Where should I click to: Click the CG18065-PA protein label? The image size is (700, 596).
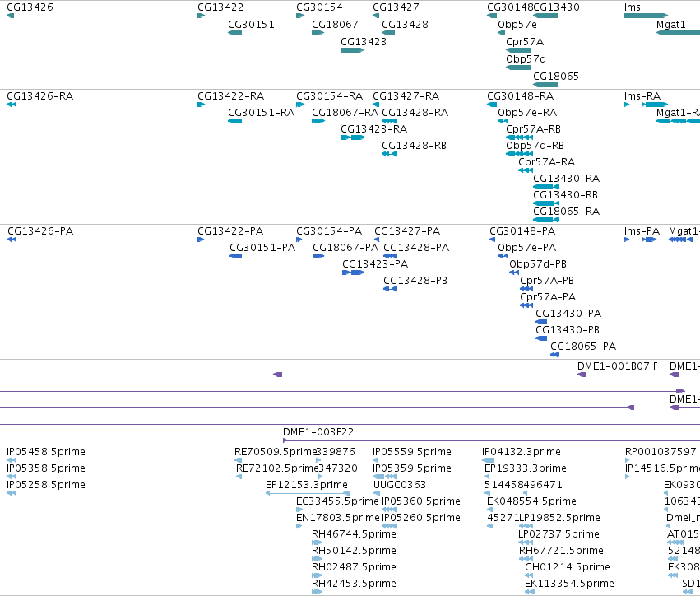tap(583, 347)
